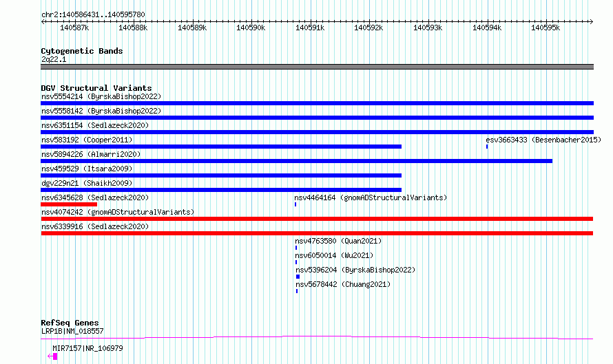Click the 140595k ruler tick label
This screenshot has width=613, height=364.
(x=546, y=28)
